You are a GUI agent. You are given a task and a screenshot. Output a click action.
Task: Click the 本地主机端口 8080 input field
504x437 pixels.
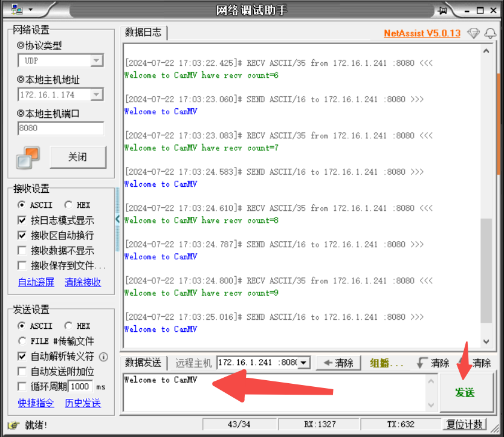tap(60, 128)
